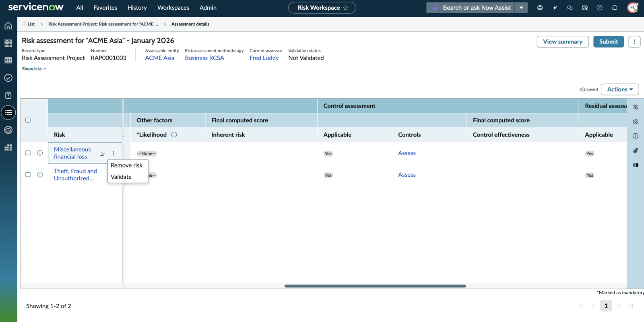Open the notifications bell icon
Screen dimensions: 644x322
pos(615,8)
